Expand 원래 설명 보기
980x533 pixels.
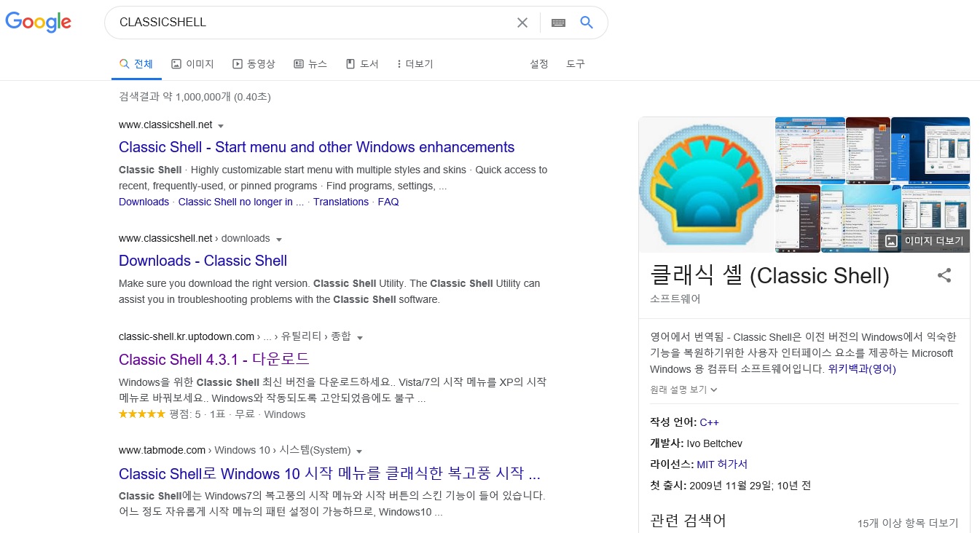tap(684, 390)
